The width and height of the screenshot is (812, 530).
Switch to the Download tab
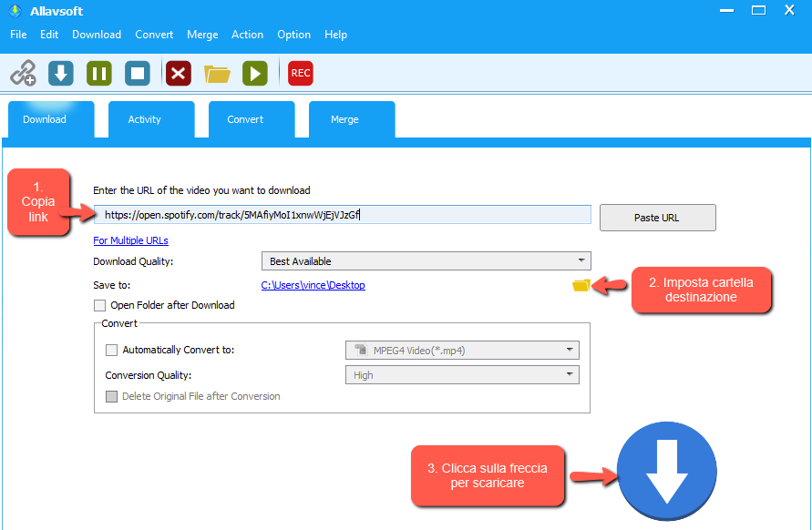point(51,119)
